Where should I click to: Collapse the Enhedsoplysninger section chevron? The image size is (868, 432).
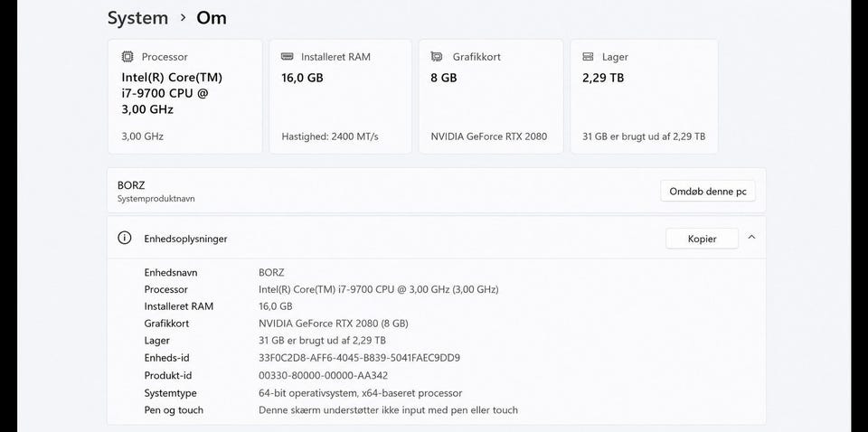[751, 238]
